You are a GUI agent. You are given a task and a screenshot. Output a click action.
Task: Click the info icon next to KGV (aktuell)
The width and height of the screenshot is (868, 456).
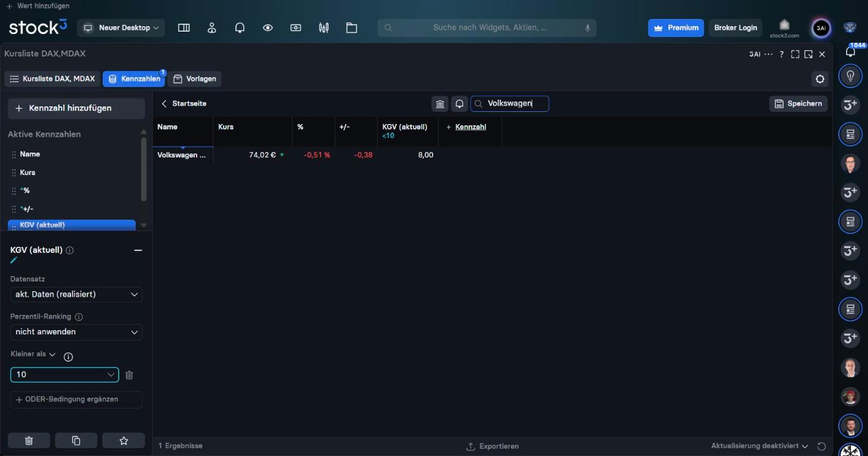click(69, 250)
